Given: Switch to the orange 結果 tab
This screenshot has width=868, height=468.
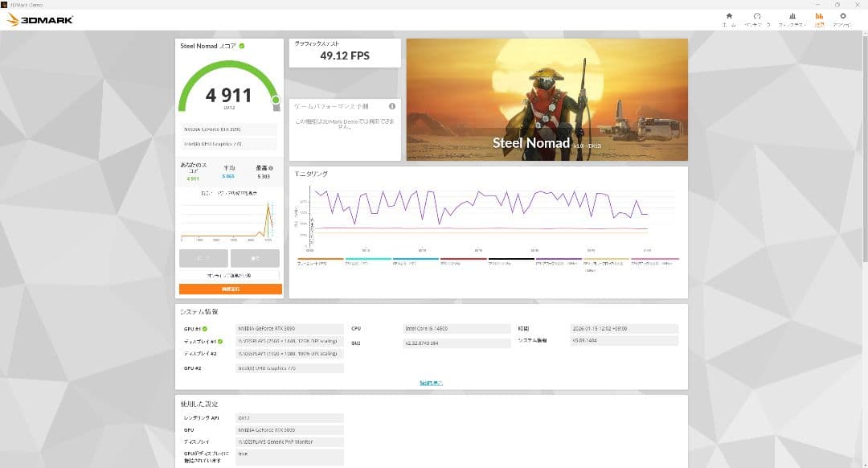Looking at the screenshot, I should pyautogui.click(x=819, y=17).
